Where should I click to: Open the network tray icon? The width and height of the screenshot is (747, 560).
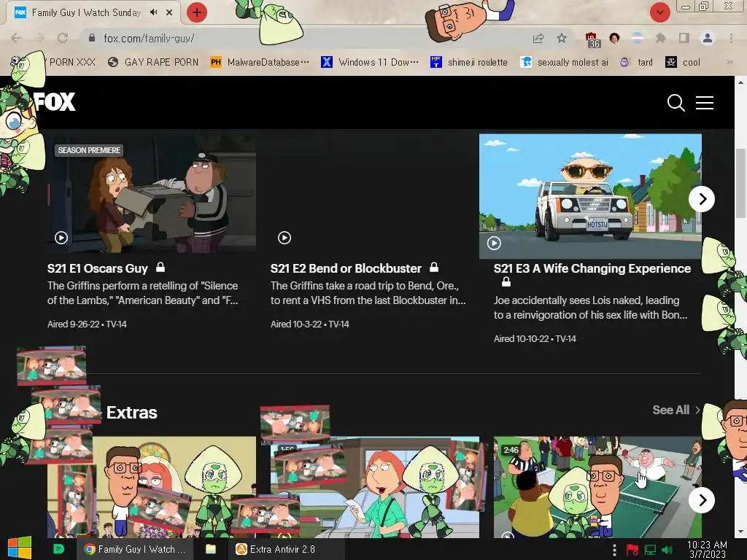click(x=650, y=550)
